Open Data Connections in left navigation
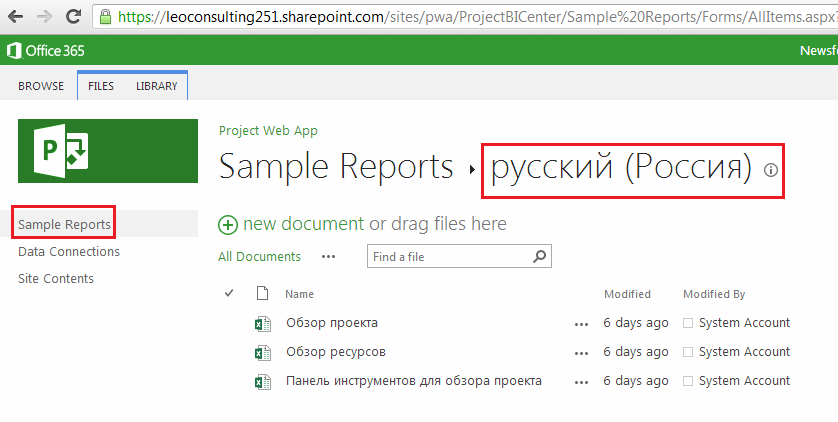 (69, 252)
